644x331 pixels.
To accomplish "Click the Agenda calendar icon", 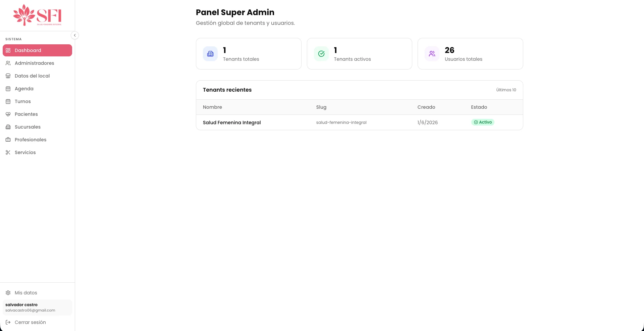I will click(8, 89).
